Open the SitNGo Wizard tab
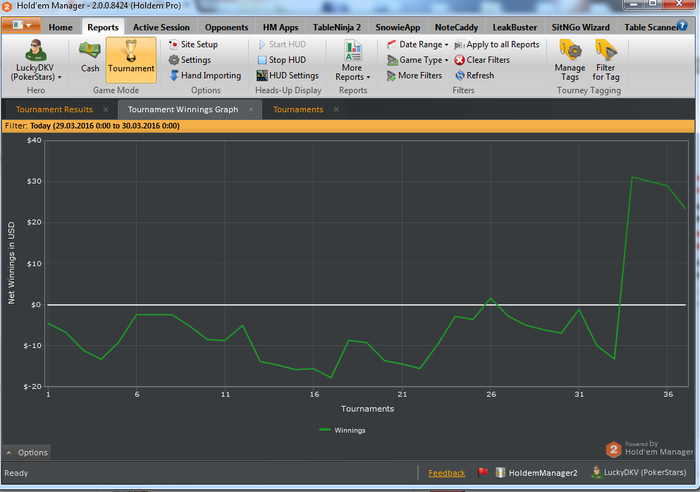 tap(580, 27)
